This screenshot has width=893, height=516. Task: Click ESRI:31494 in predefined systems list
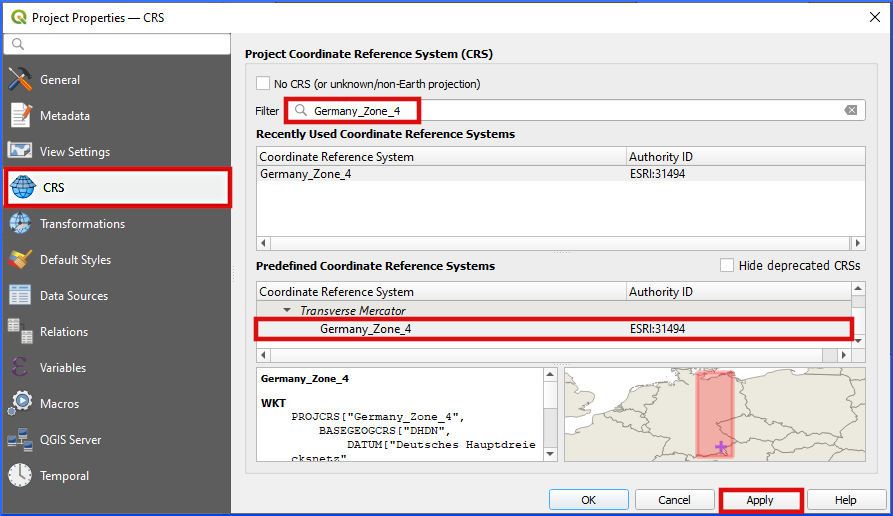tap(657, 329)
